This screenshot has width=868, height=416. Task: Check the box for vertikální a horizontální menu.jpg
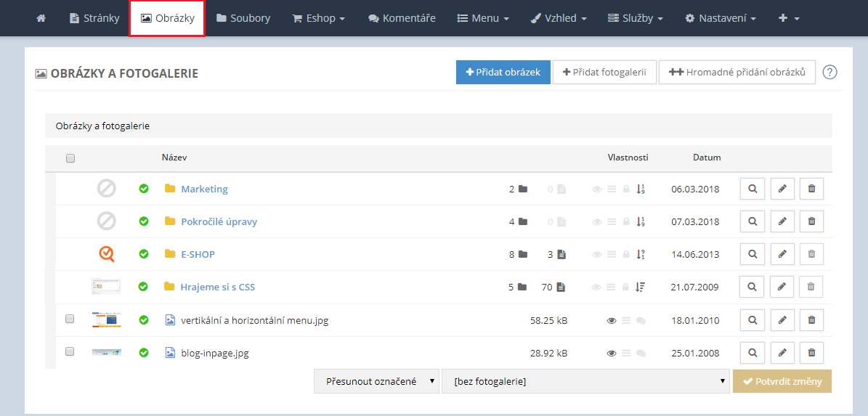[70, 319]
